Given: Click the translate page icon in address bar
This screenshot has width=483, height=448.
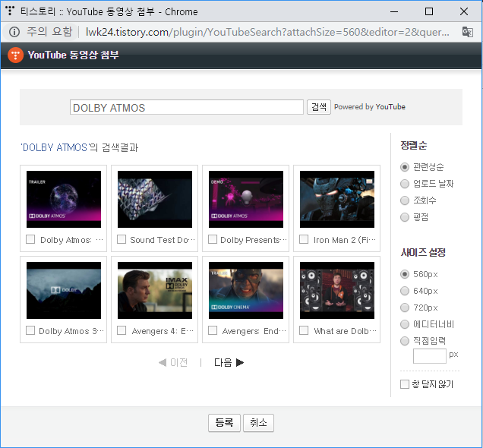Looking at the screenshot, I should pos(468,32).
